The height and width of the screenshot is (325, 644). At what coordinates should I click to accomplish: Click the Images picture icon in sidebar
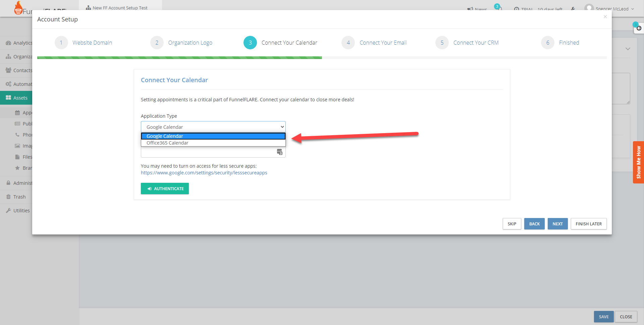[17, 146]
